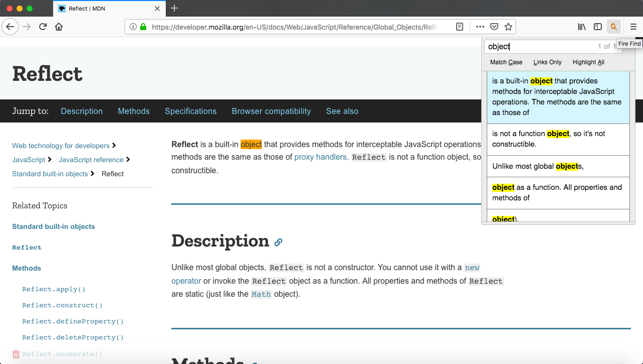Open the page actions three-dot menu
Viewport: 643px width, 364px height.
[x=480, y=27]
